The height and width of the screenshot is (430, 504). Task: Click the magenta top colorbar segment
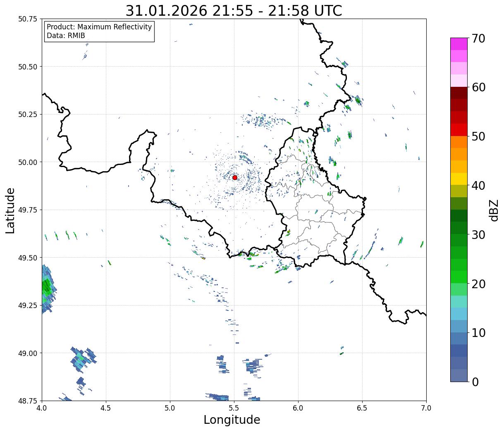(459, 44)
